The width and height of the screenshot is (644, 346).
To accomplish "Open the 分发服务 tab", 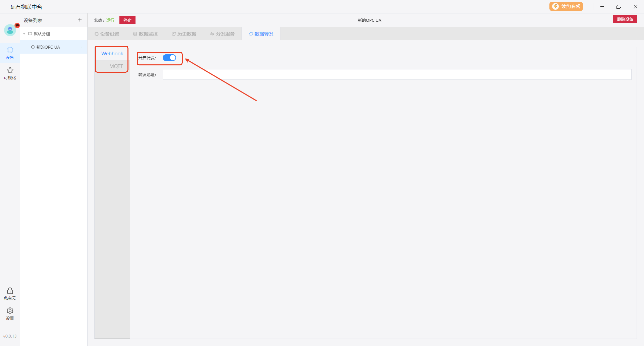I will [x=223, y=34].
